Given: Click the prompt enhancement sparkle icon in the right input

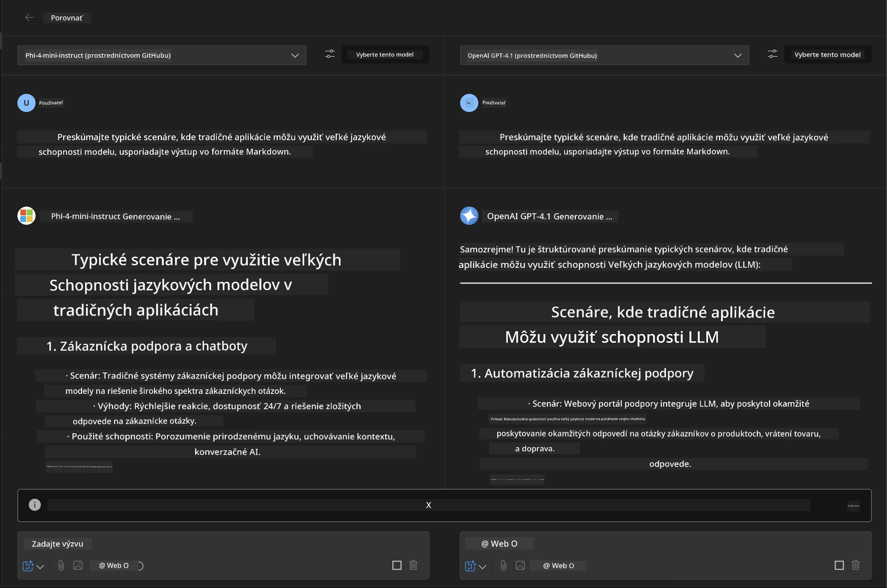Looking at the screenshot, I should pyautogui.click(x=470, y=566).
